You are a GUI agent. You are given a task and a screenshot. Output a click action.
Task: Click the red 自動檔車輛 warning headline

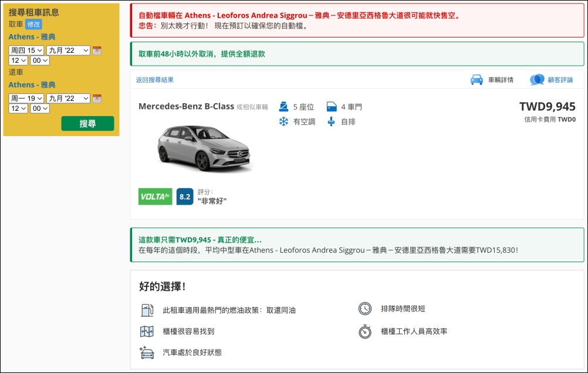click(299, 15)
